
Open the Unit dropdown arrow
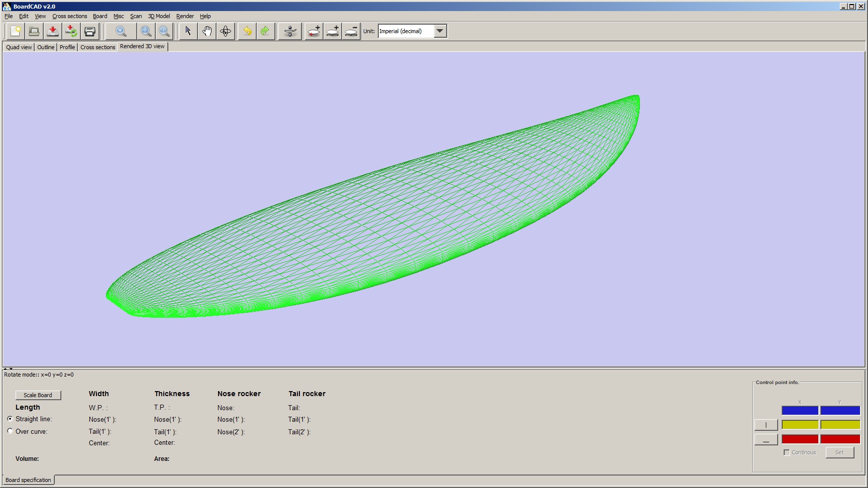[440, 31]
